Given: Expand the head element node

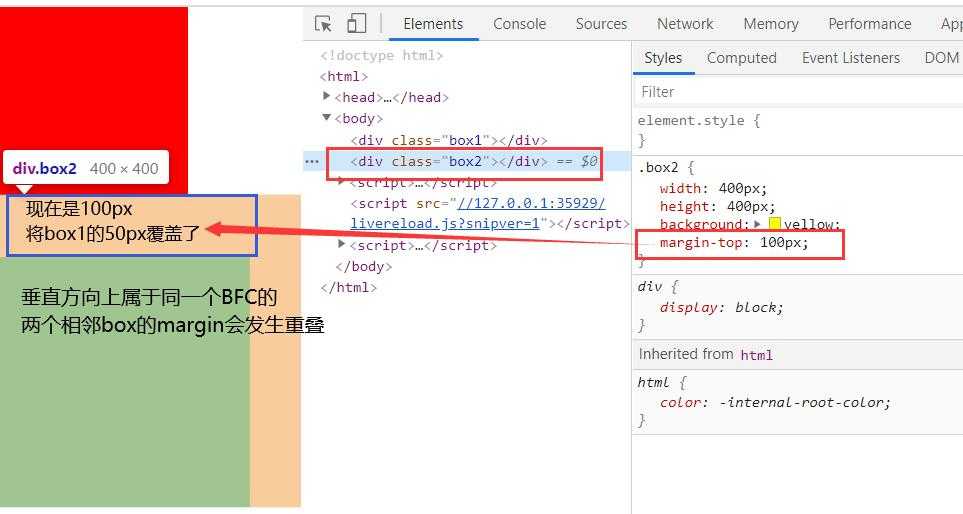Looking at the screenshot, I should 327,96.
